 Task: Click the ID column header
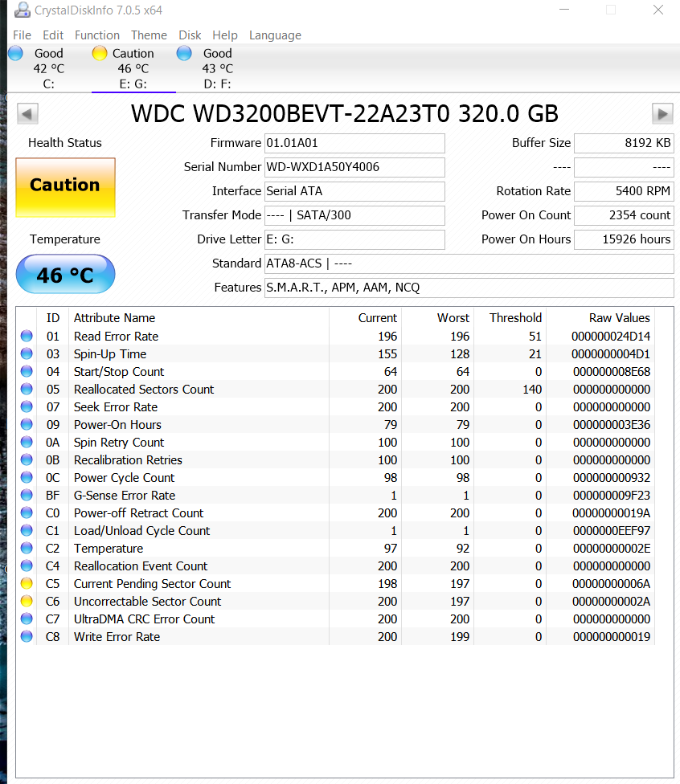point(53,318)
